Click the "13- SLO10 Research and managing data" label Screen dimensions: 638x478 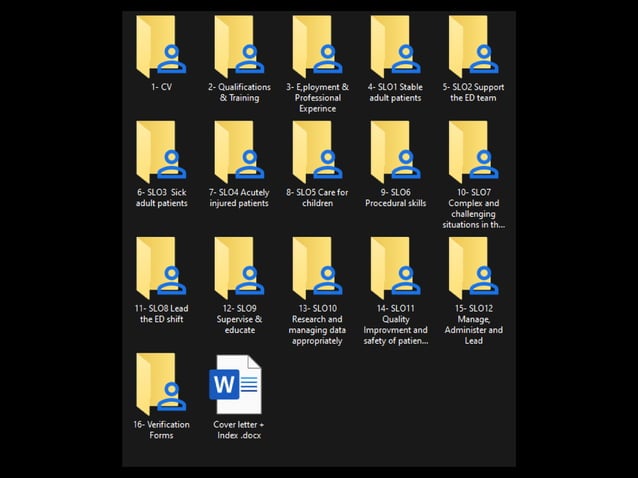pos(317,324)
